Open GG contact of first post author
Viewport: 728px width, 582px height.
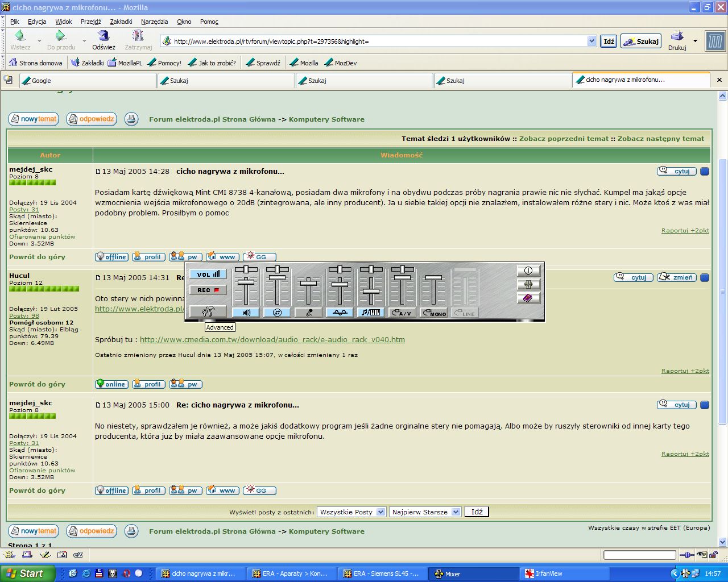tap(259, 257)
